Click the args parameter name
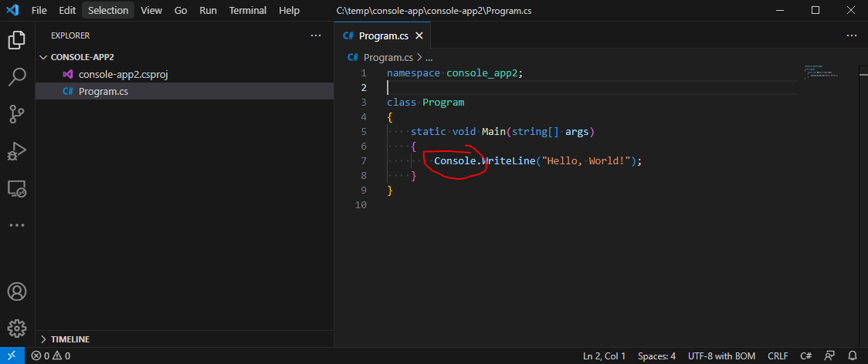This screenshot has height=364, width=868. click(577, 132)
